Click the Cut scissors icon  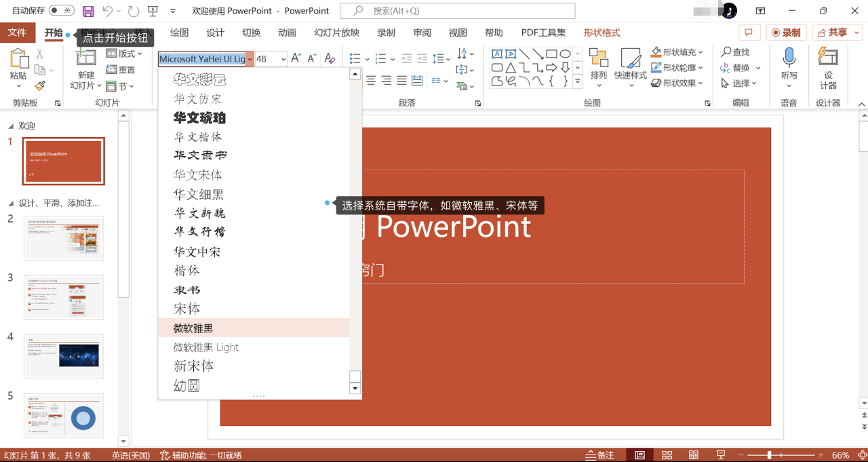pyautogui.click(x=40, y=54)
